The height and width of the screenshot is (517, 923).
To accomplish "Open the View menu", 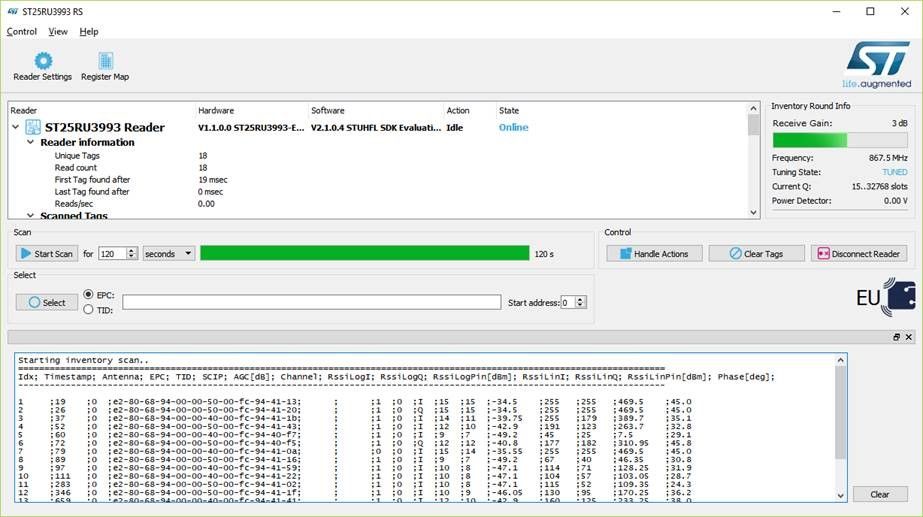I will click(58, 32).
